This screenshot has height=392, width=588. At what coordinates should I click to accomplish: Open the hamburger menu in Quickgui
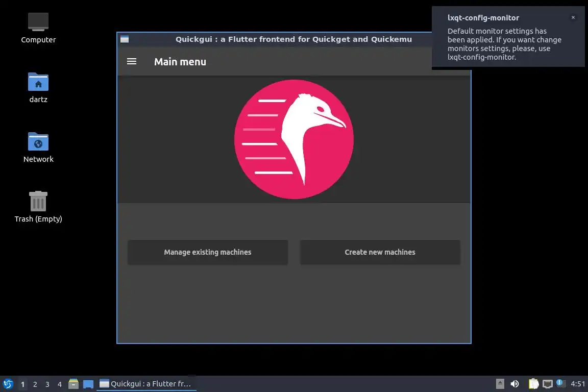click(132, 62)
